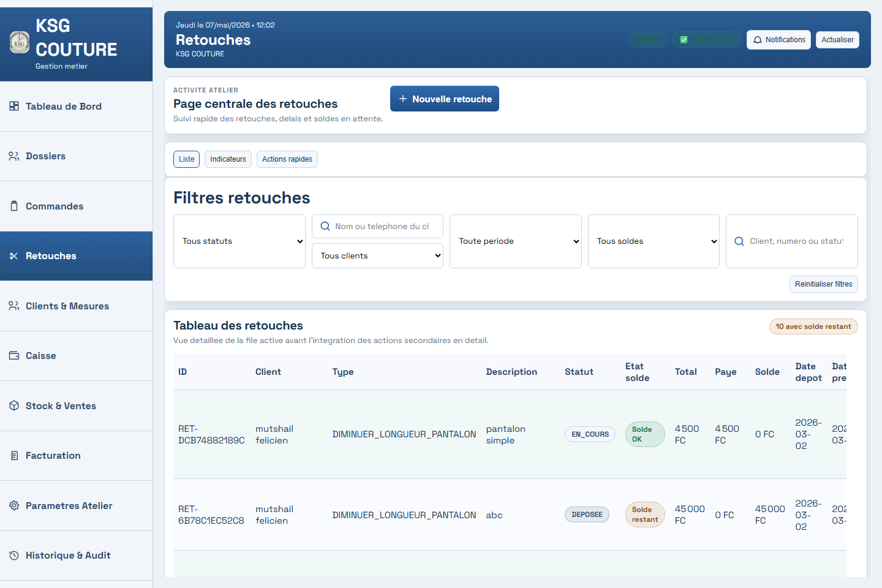Open Historique & Audit
This screenshot has height=588, width=882.
[x=76, y=556]
